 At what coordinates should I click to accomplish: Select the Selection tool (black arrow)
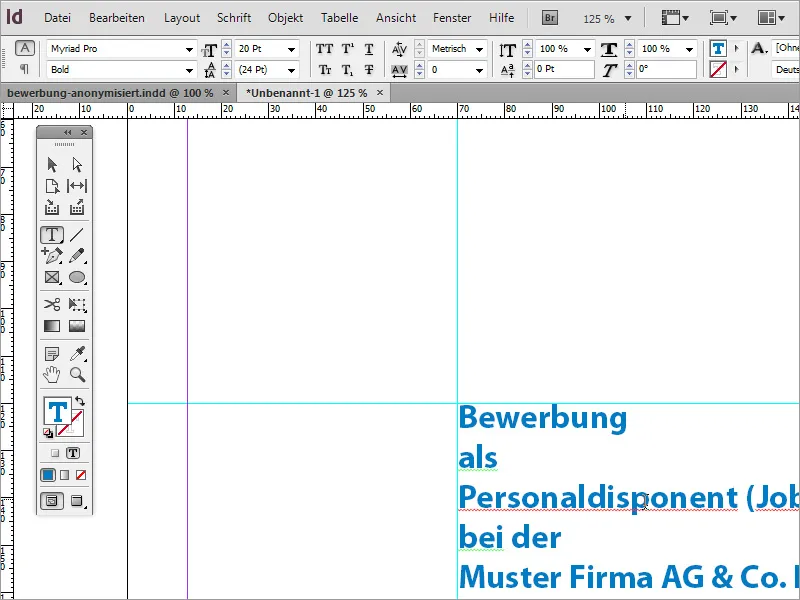[x=52, y=165]
